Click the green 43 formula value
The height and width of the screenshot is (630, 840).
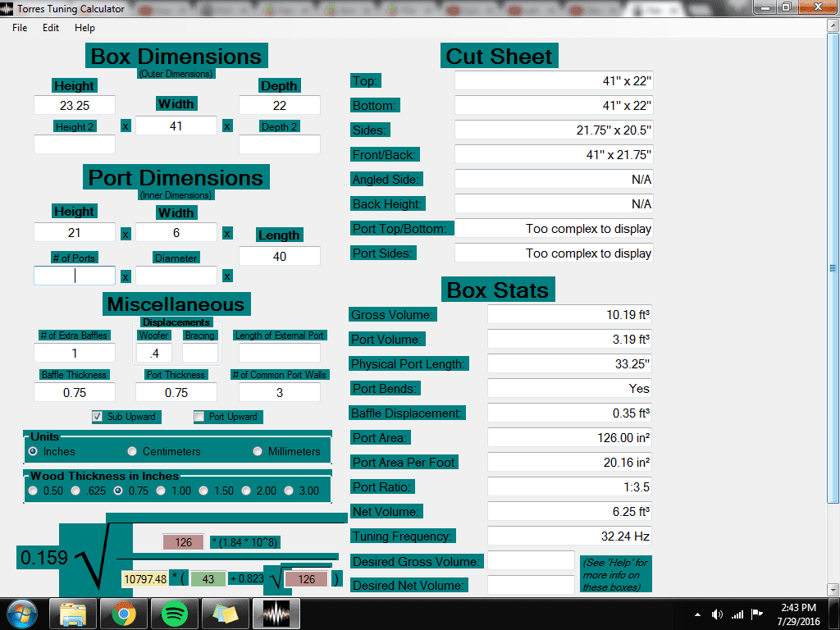208,579
